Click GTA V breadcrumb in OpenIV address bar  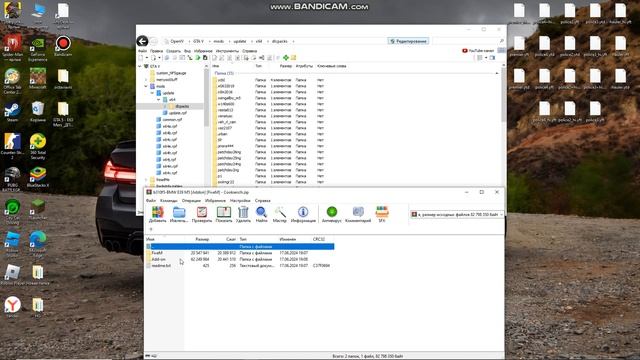tap(198, 41)
